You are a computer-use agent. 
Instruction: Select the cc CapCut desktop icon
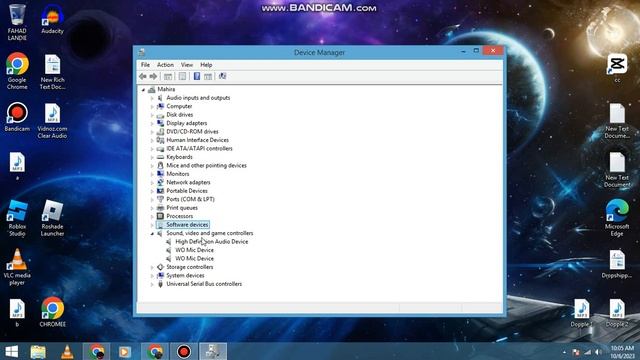pos(617,68)
